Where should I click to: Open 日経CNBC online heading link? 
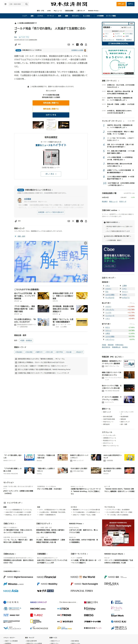111,210
